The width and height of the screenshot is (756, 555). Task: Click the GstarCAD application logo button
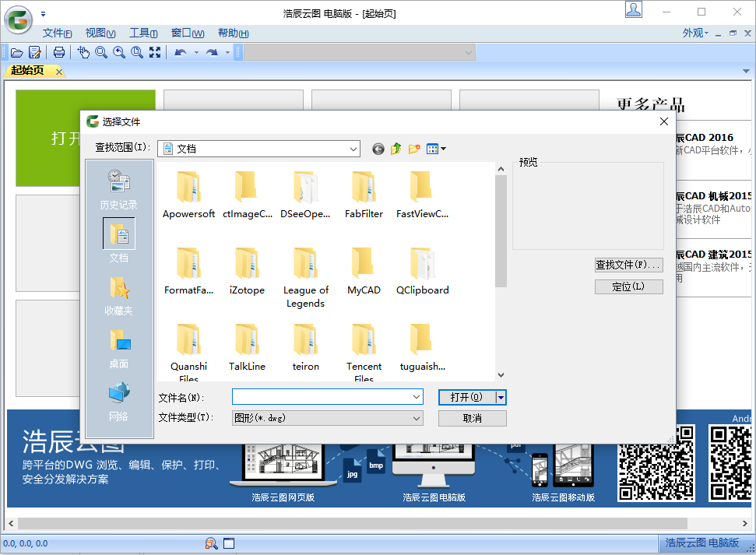[x=18, y=19]
